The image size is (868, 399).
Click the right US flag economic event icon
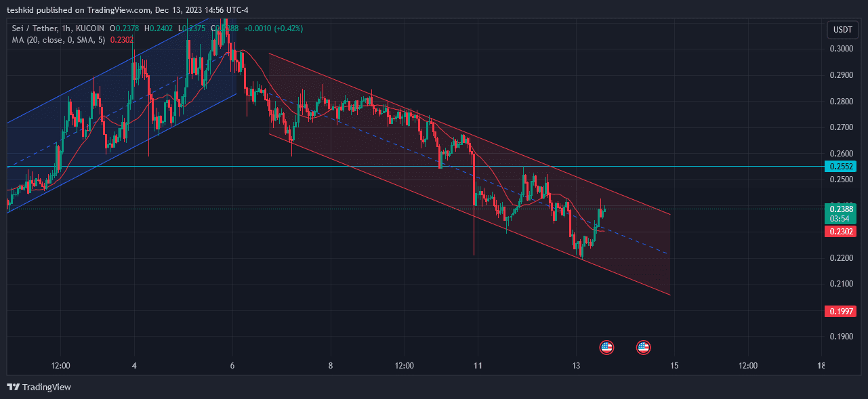point(642,347)
